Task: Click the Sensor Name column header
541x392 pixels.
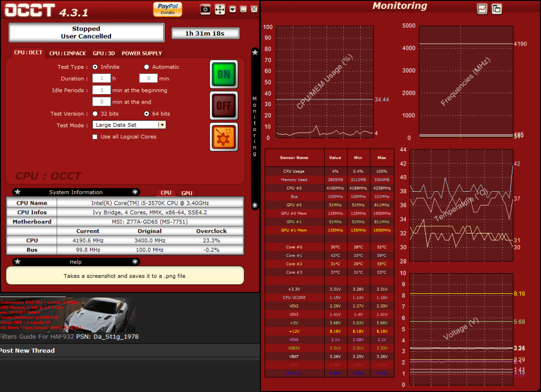Action: [x=295, y=157]
